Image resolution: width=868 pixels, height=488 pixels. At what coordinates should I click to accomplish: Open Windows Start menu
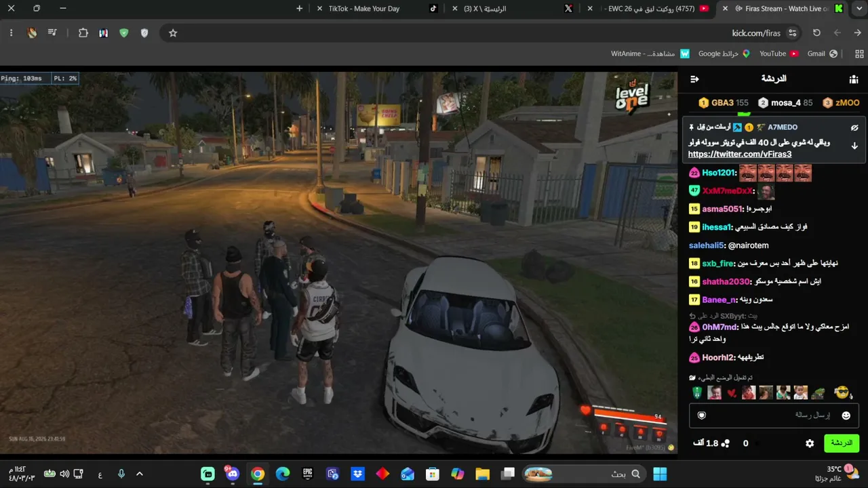click(660, 474)
